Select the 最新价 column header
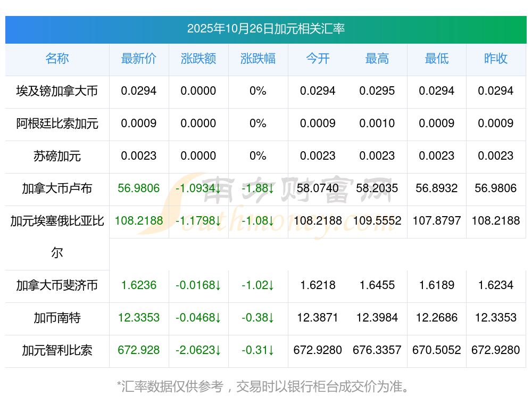 click(139, 59)
